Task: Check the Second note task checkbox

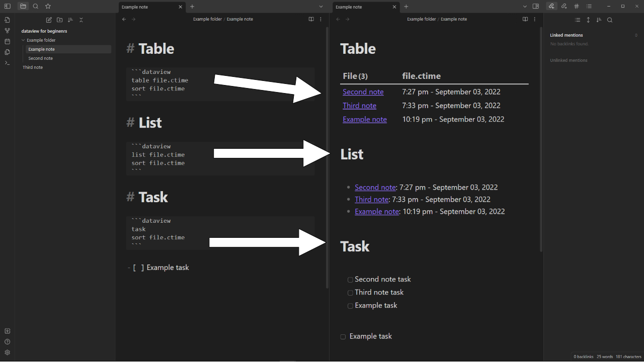Action: coord(350,280)
